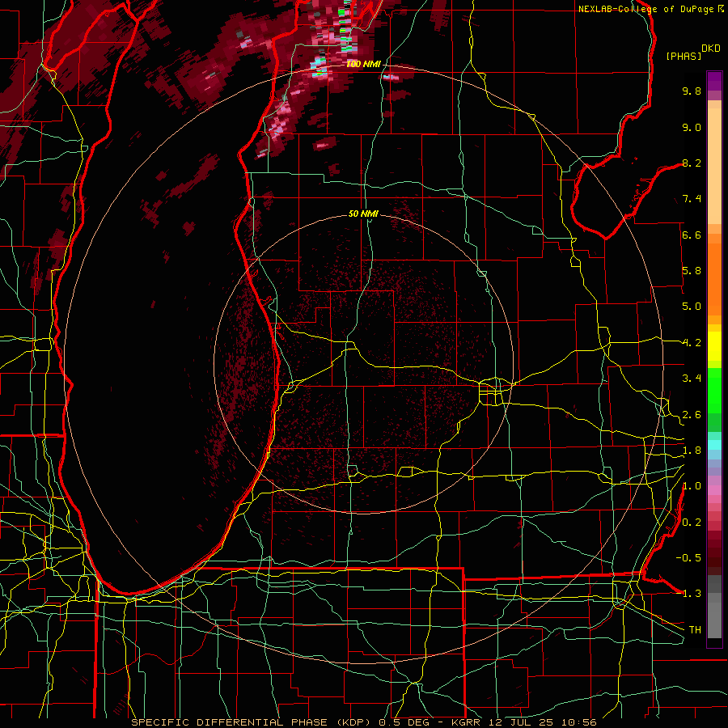Select the -0.5 scale value
This screenshot has width=728, height=728.
[x=688, y=558]
